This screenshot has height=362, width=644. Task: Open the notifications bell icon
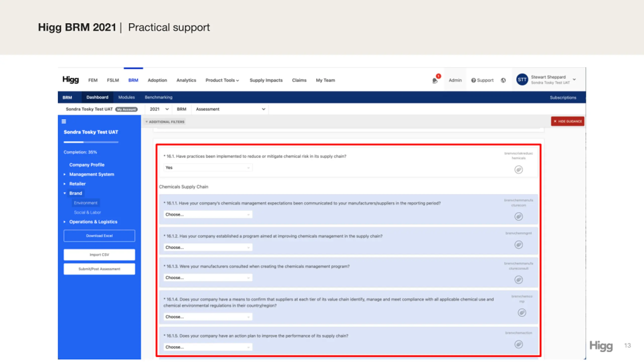pos(435,80)
